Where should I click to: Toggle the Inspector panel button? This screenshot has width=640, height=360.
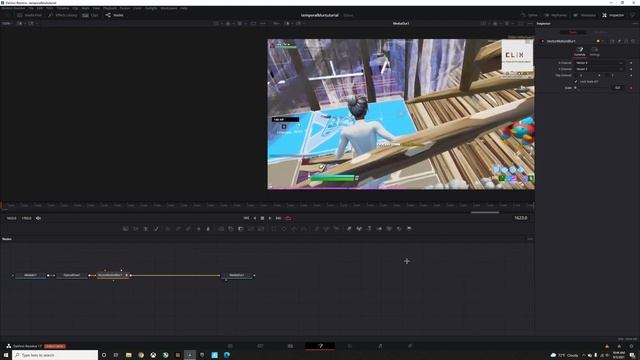pos(613,15)
